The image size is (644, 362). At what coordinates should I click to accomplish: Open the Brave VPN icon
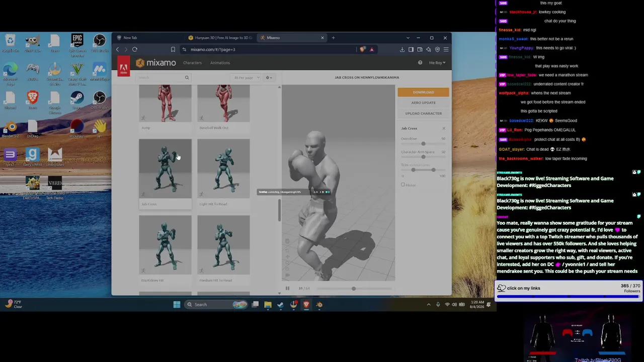click(437, 49)
